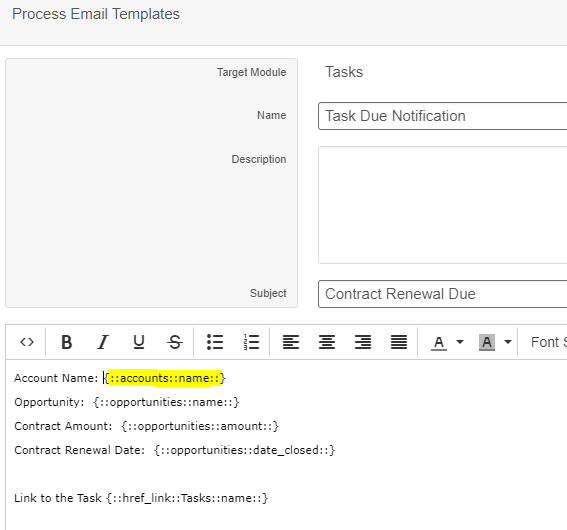Click the Name field with Task Due Notification
567x530 pixels.
coord(443,116)
